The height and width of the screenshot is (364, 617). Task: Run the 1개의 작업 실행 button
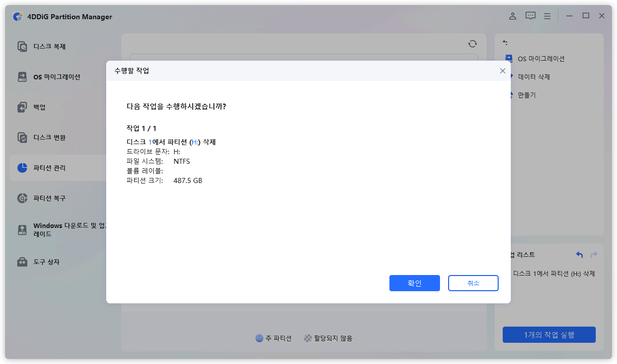point(549,334)
